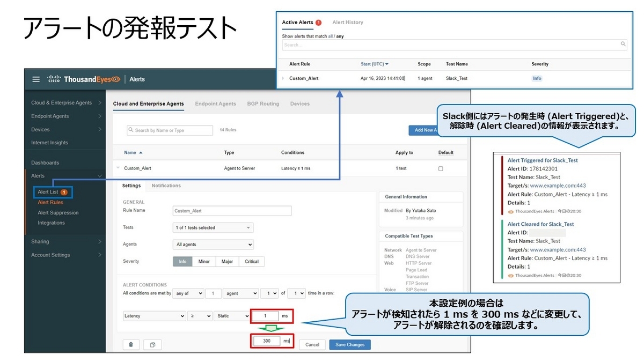Open the Settings tab

pyautogui.click(x=131, y=186)
